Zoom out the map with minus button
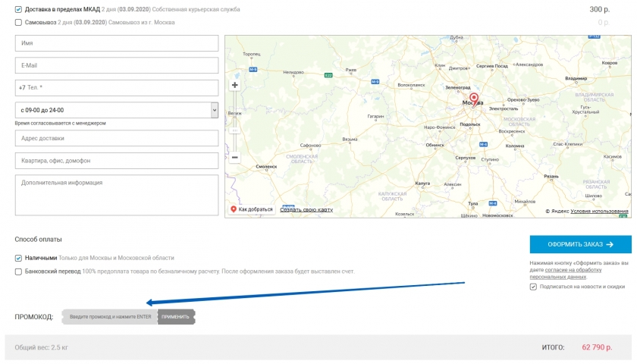This screenshot has height=364, width=637. (x=234, y=157)
